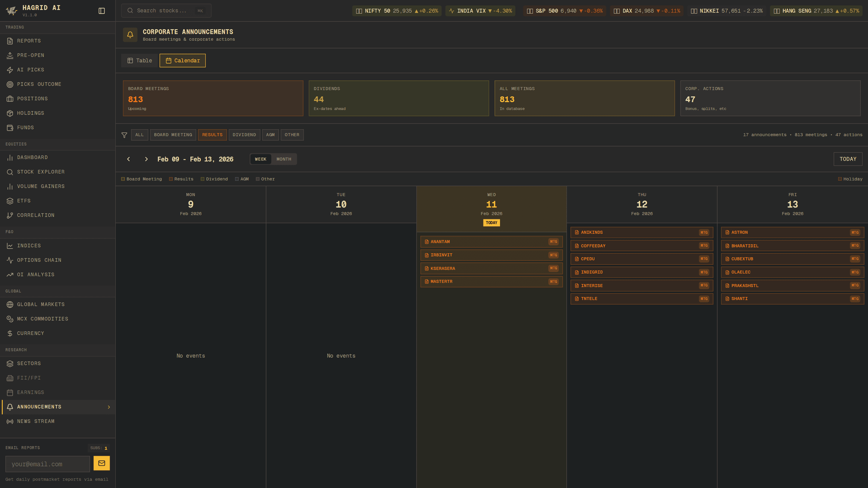Click the bell icon beside Corporate Announcements
The image size is (868, 488).
[x=130, y=35]
